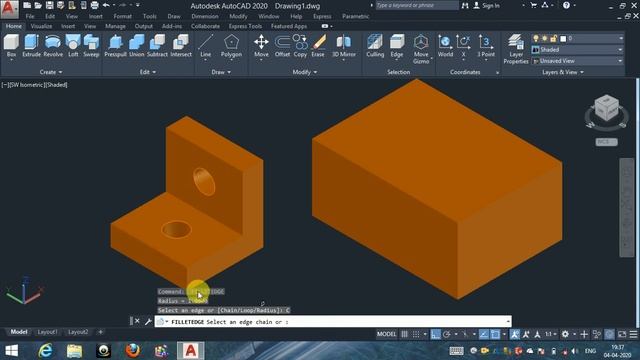This screenshot has width=640, height=360.
Task: Toggle clean screen mode
Action: (x=622, y=334)
